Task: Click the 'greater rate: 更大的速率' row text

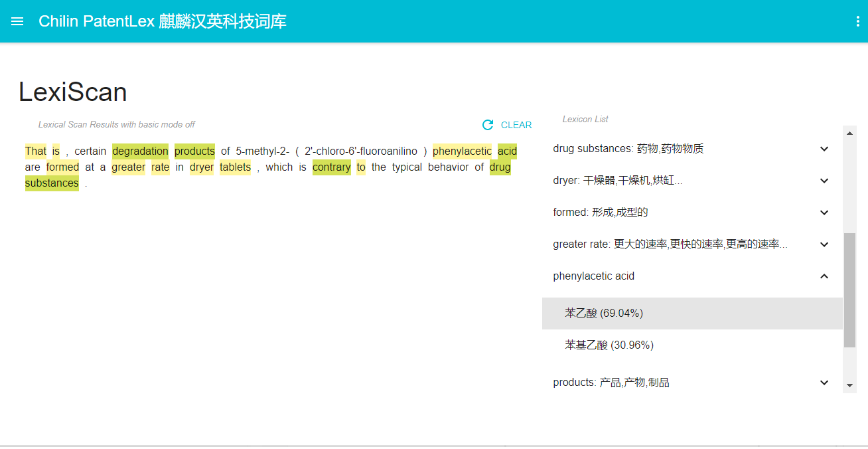Action: click(670, 244)
